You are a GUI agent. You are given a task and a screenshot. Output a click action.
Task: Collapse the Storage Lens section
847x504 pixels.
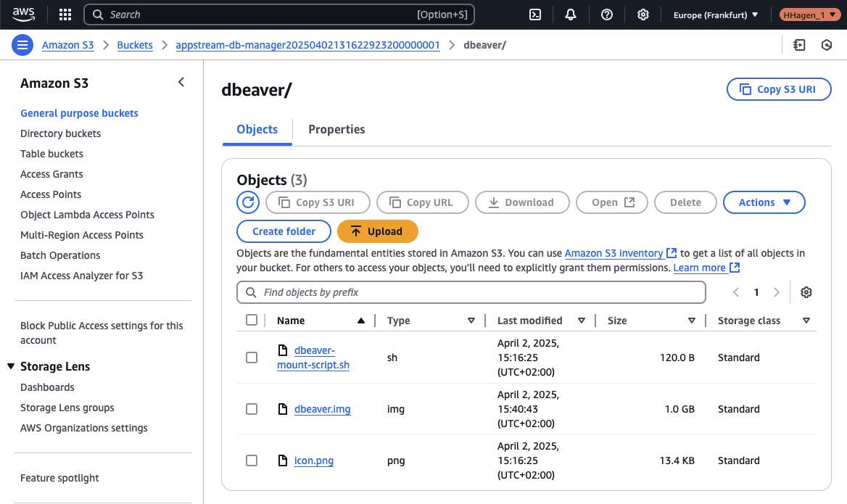click(11, 367)
